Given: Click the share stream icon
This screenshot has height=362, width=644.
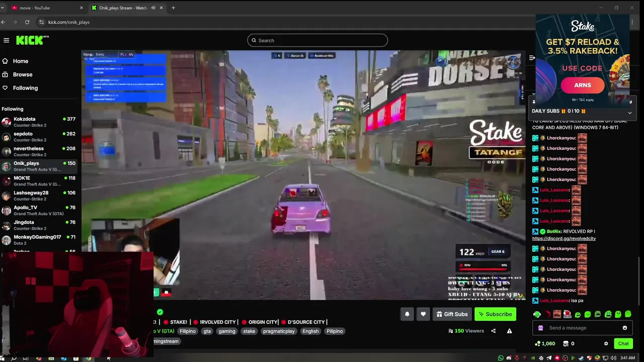Looking at the screenshot, I should [493, 331].
